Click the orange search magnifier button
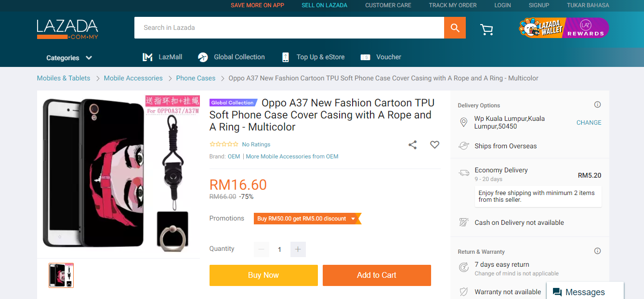 (x=455, y=27)
